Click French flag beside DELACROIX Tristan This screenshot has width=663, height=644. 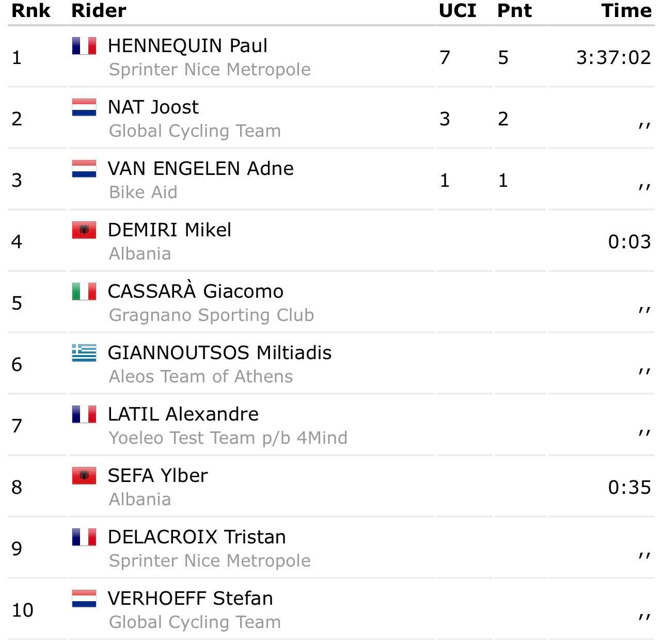[x=84, y=537]
